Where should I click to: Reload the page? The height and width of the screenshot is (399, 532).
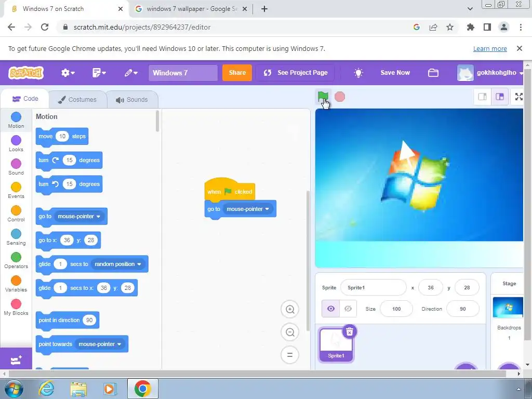click(45, 27)
